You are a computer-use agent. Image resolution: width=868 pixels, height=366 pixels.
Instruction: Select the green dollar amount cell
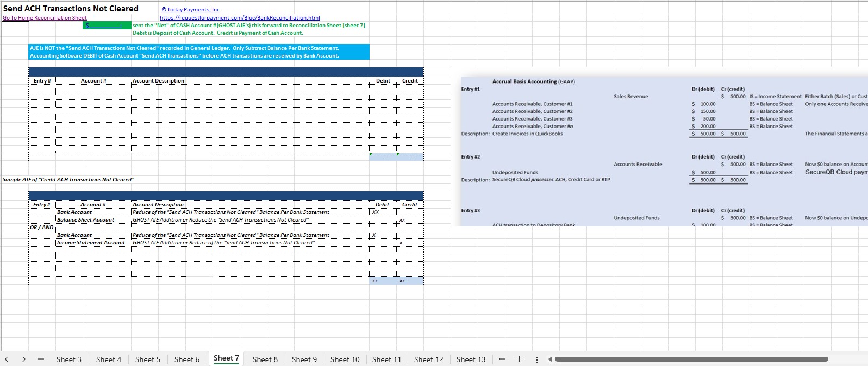107,26
